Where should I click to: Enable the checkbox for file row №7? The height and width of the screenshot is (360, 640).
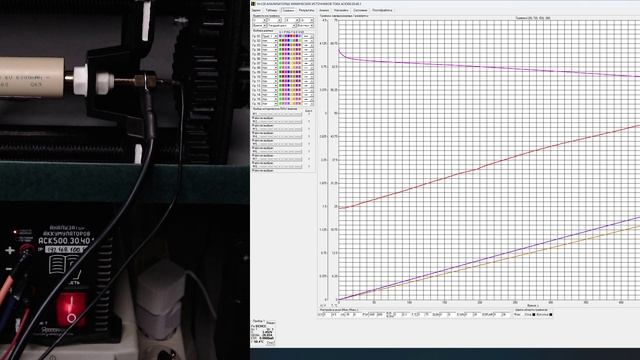coord(309,159)
